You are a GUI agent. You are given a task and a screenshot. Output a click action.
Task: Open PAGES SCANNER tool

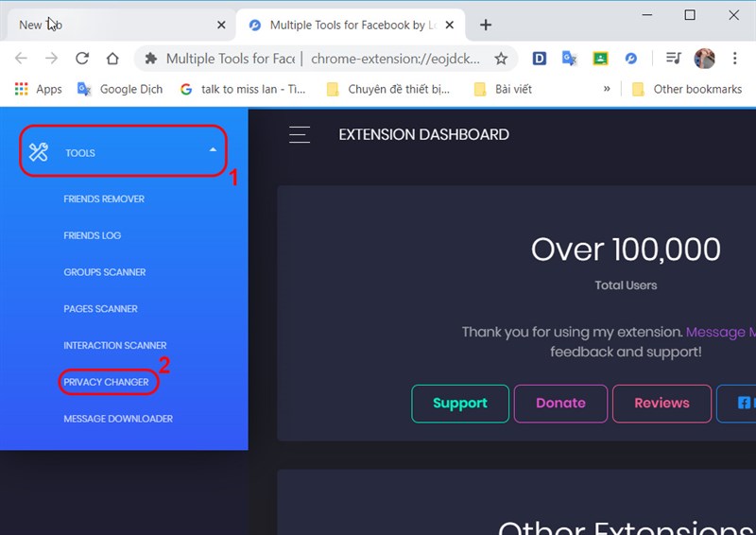point(100,309)
